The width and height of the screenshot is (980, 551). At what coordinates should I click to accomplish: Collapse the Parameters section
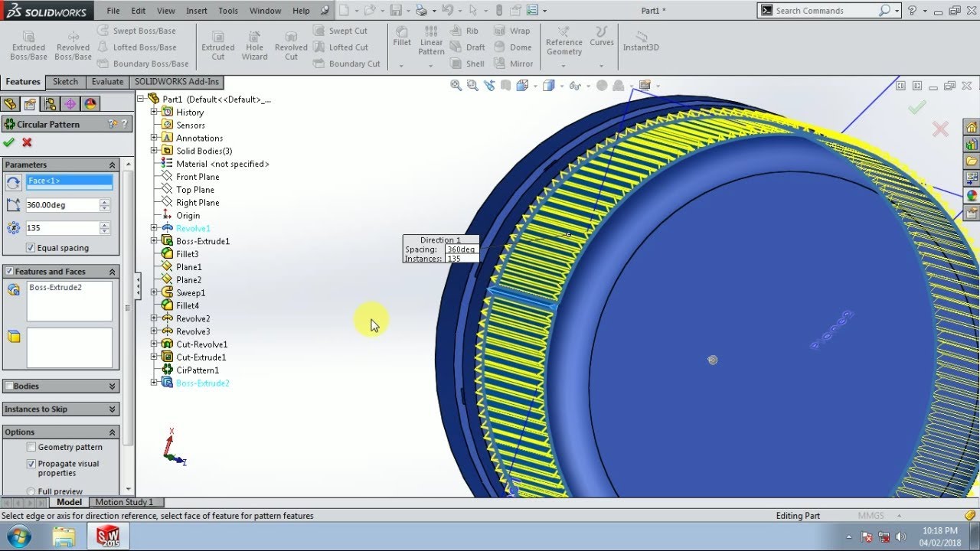(113, 165)
